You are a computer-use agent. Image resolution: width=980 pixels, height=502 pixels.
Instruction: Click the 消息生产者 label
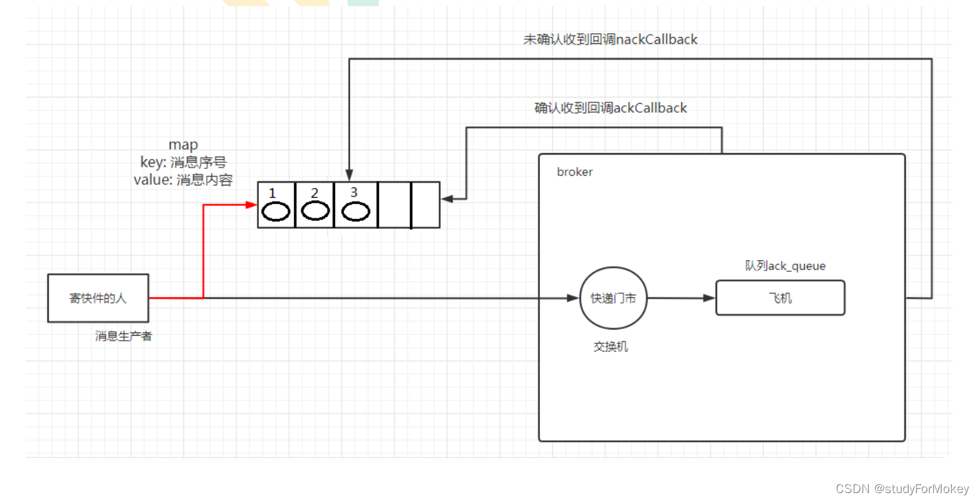124,336
